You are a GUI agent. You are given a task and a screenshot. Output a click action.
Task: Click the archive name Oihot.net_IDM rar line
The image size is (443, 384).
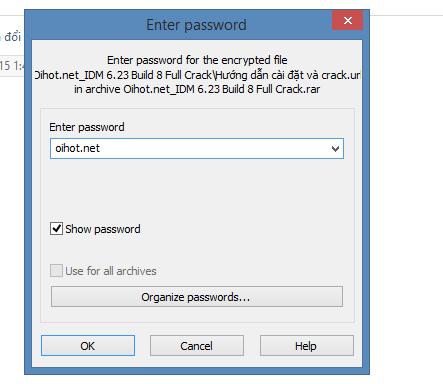point(197,89)
